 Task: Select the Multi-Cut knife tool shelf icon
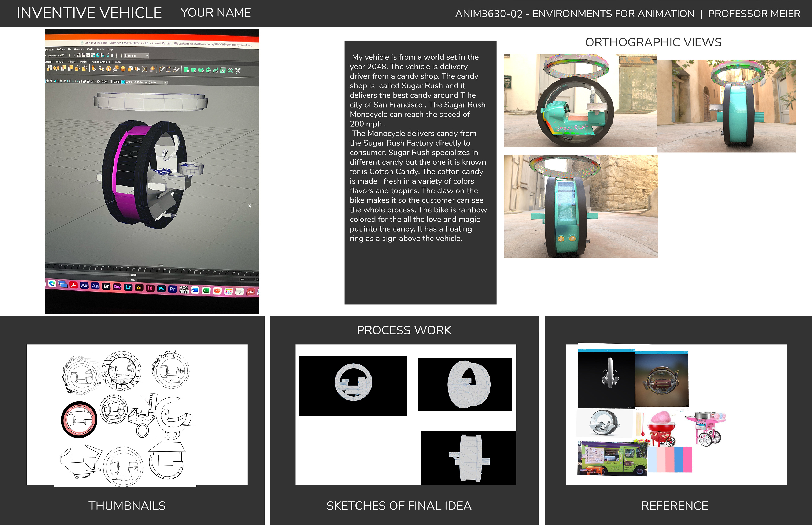pos(162,69)
